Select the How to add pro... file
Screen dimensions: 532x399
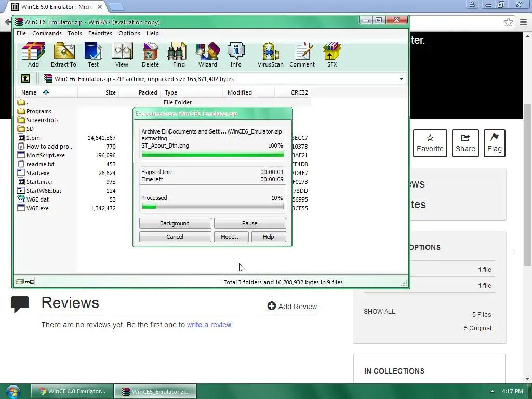tap(46, 147)
